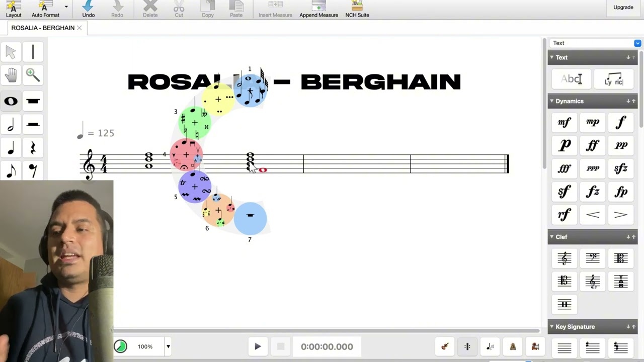The image size is (644, 362).
Task: Toggle the metronome
Action: [x=513, y=346]
